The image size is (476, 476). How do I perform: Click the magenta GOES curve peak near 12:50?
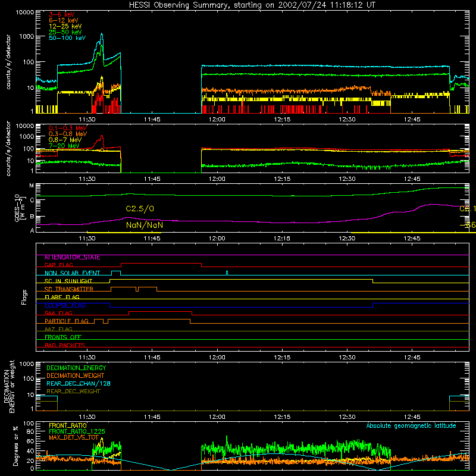point(434,204)
